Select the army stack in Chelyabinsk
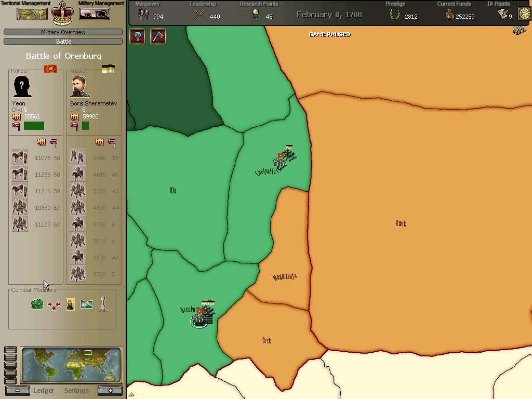532x399 pixels. (x=284, y=157)
